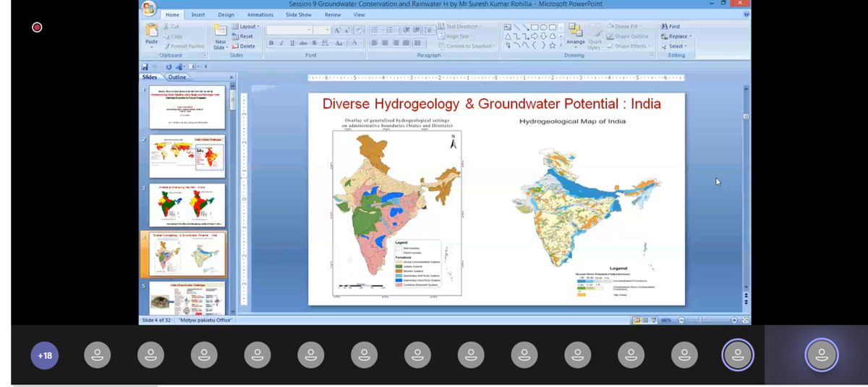Switch to the Home ribbon tab
The image size is (868, 387).
point(172,14)
